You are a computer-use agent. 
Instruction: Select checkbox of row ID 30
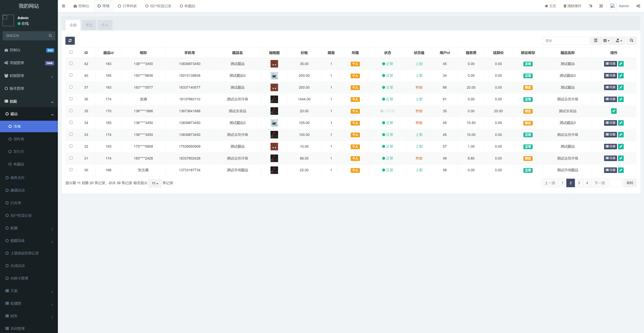(71, 170)
